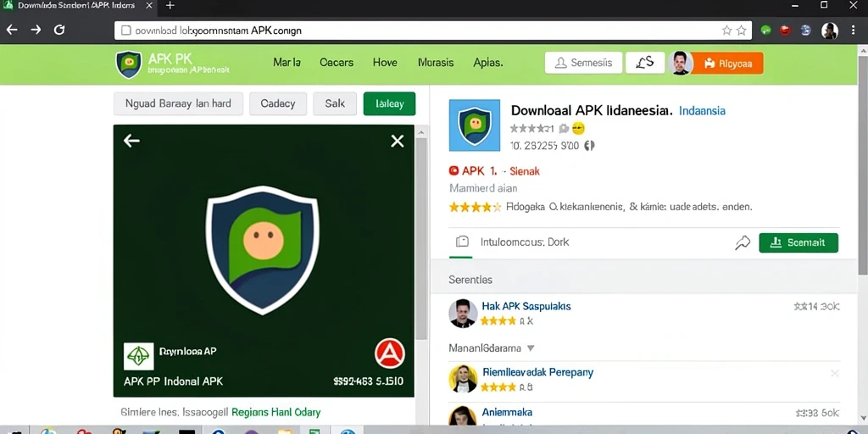868x434 pixels.
Task: Click the avatar of Aniemmaka
Action: (463, 417)
